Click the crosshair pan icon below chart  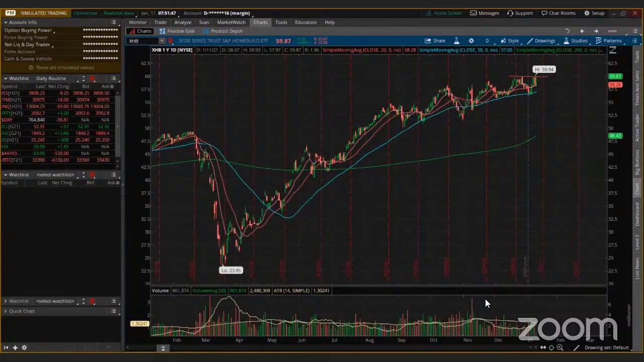[x=551, y=347]
